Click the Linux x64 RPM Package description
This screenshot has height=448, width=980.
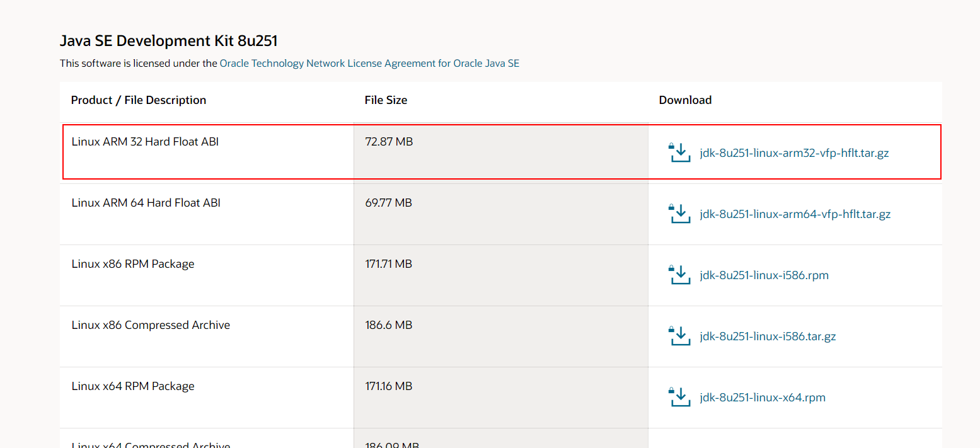click(x=133, y=386)
